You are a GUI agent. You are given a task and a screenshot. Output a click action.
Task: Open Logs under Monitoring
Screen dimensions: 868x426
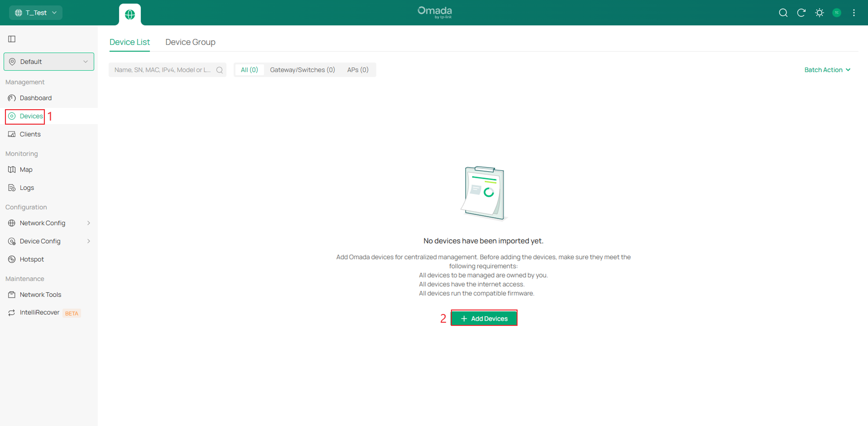click(49, 188)
